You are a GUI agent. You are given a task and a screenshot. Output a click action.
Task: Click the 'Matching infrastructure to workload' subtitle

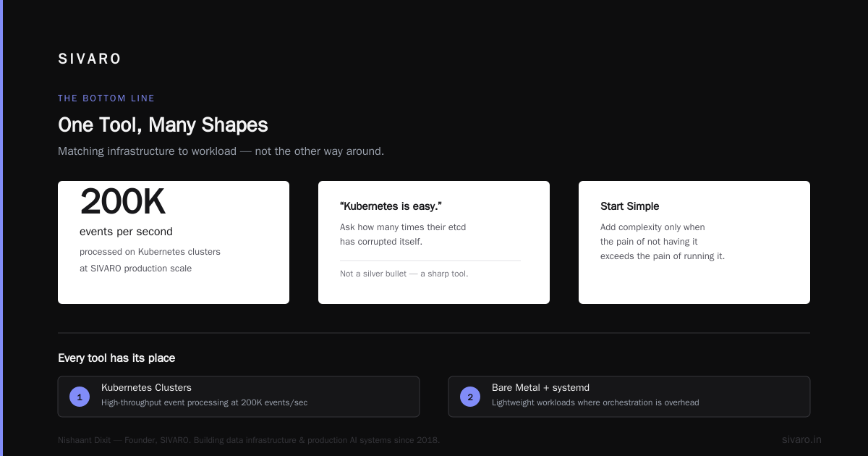221,151
